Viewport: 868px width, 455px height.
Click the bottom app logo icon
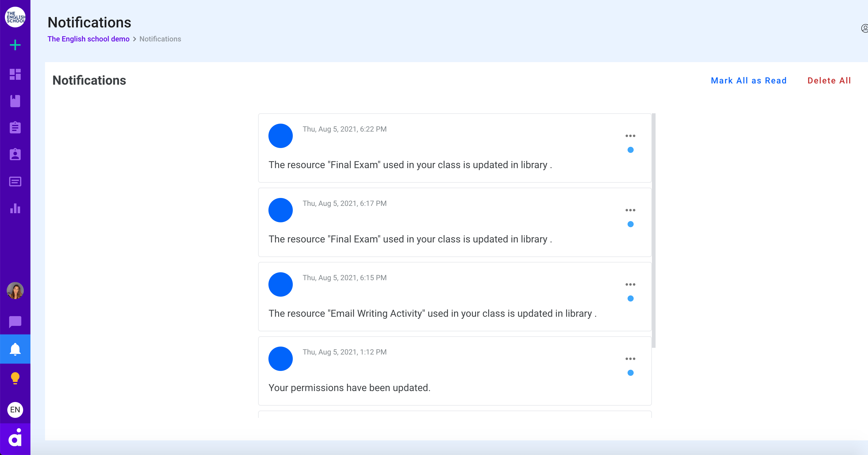15,438
